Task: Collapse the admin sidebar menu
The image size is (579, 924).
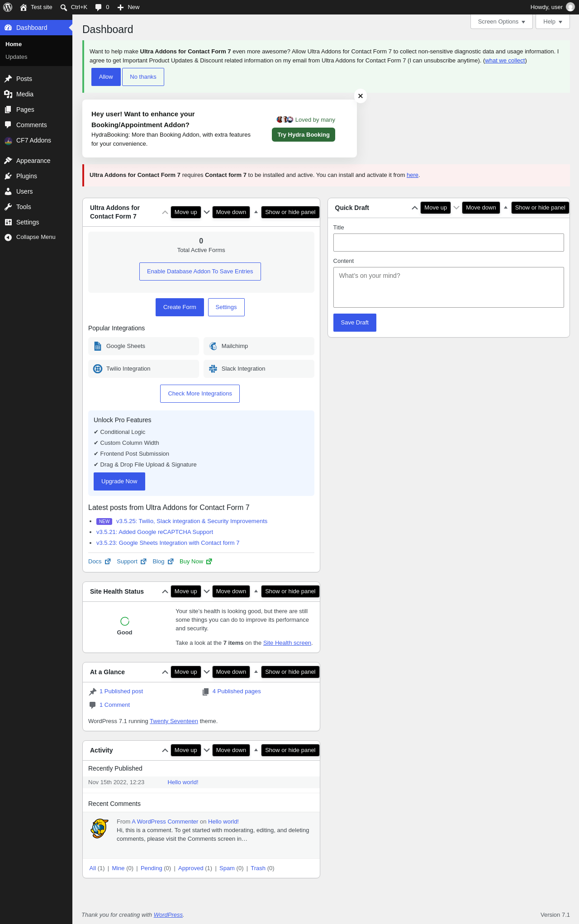Action: [36, 237]
